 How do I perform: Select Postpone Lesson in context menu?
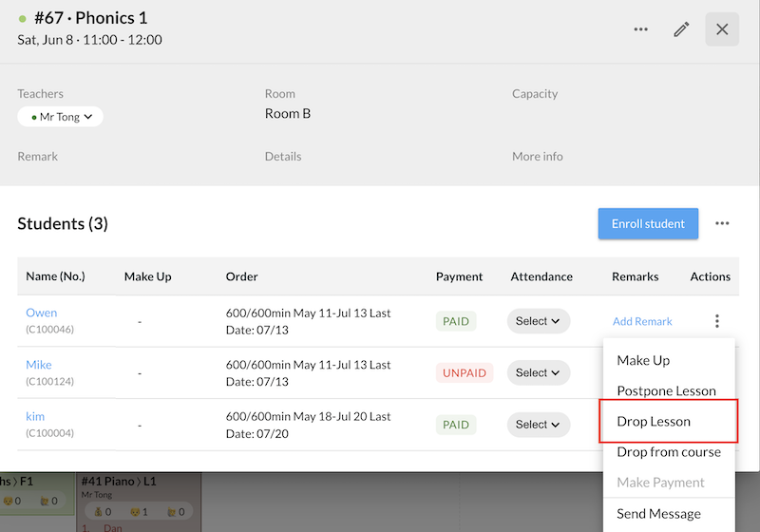666,390
